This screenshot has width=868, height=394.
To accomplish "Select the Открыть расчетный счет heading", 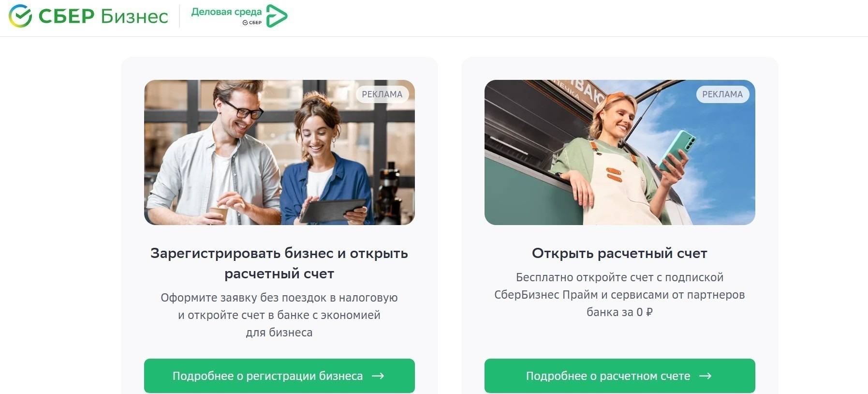I will click(x=620, y=253).
